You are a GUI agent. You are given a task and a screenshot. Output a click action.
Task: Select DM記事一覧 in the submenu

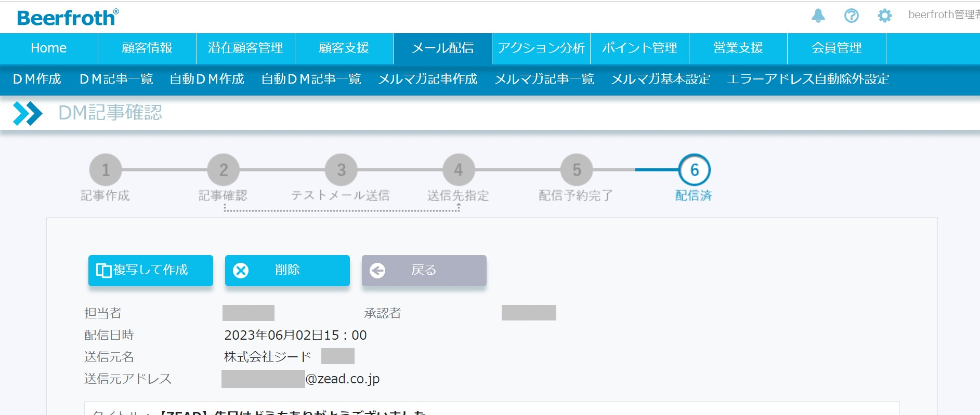tap(116, 79)
